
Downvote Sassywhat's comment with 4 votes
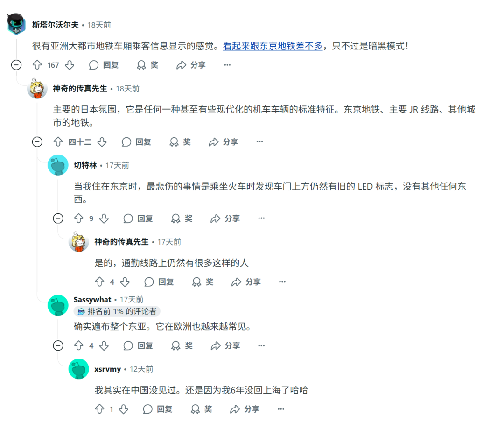(x=104, y=345)
